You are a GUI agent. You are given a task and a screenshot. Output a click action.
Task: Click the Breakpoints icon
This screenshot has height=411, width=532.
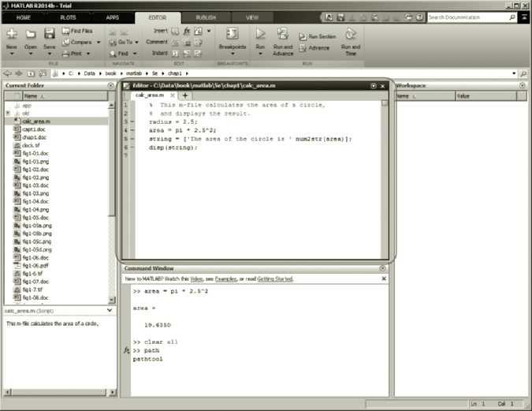pos(233,35)
